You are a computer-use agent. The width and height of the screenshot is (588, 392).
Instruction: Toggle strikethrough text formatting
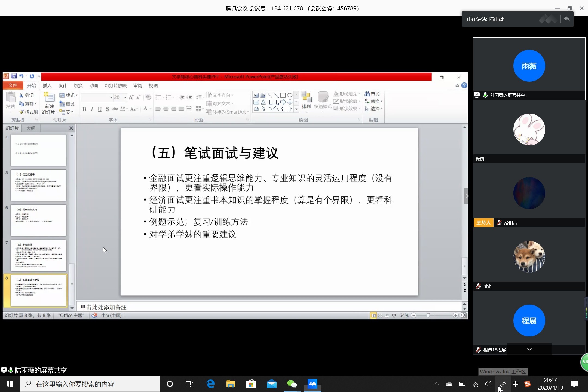tap(115, 109)
